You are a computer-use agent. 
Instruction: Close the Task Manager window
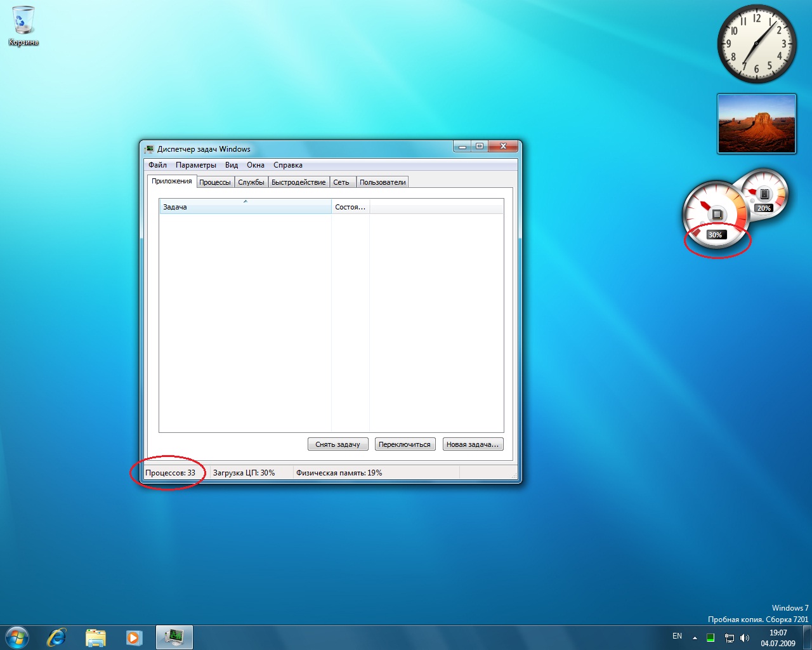pos(503,147)
